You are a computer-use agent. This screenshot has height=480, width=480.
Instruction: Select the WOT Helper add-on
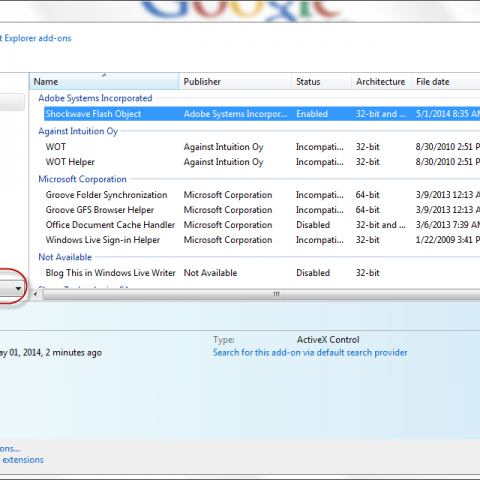click(x=262, y=162)
